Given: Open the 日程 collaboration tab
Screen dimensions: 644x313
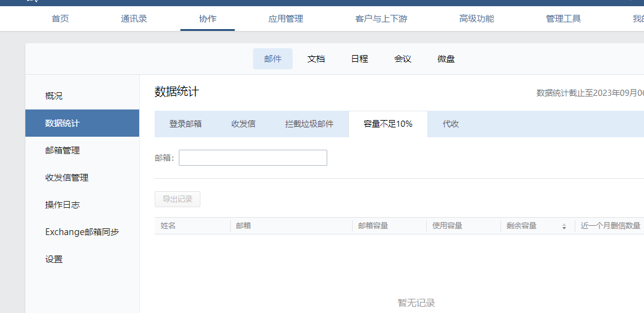Looking at the screenshot, I should click(x=359, y=59).
